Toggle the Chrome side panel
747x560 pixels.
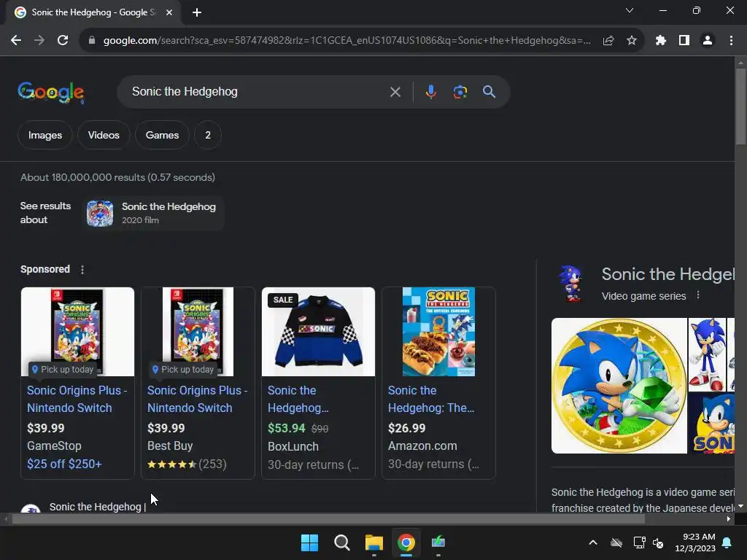pos(684,41)
